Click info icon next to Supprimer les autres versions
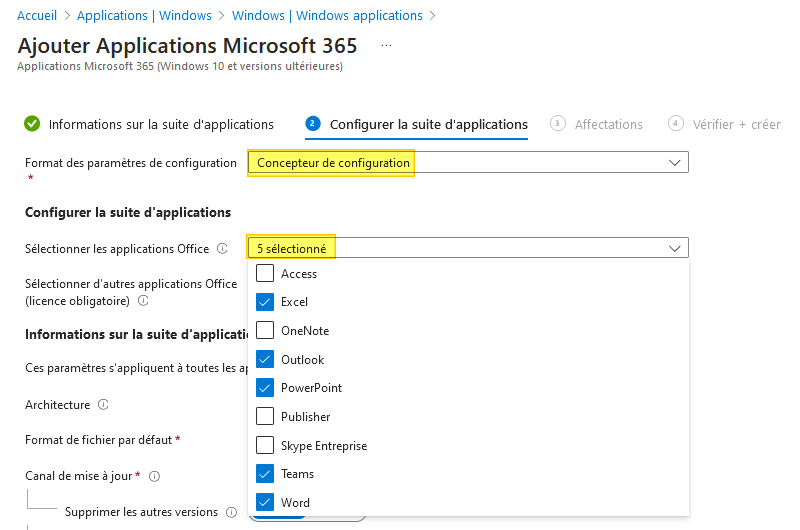This screenshot has width=800, height=530. (x=231, y=512)
